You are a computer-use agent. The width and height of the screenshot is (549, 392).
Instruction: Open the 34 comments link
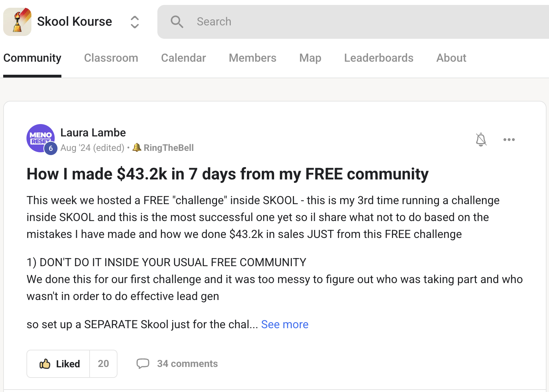pos(187,364)
